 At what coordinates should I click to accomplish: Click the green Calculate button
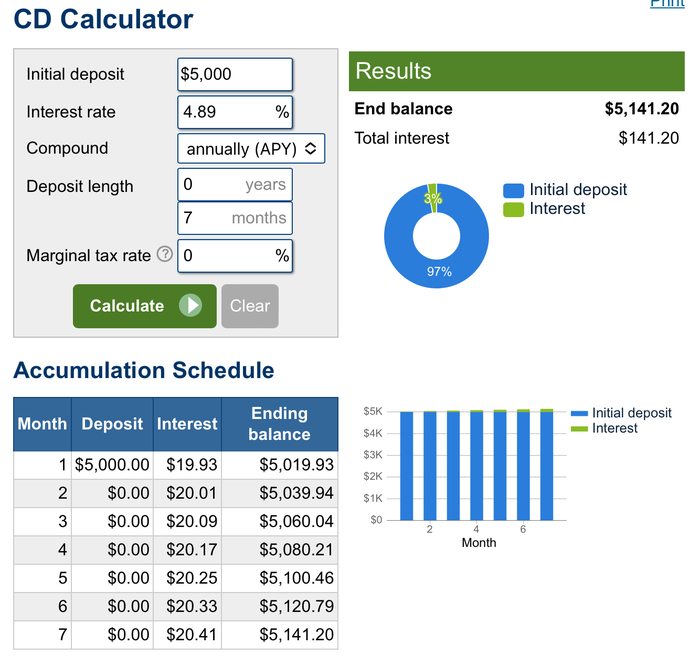[145, 306]
